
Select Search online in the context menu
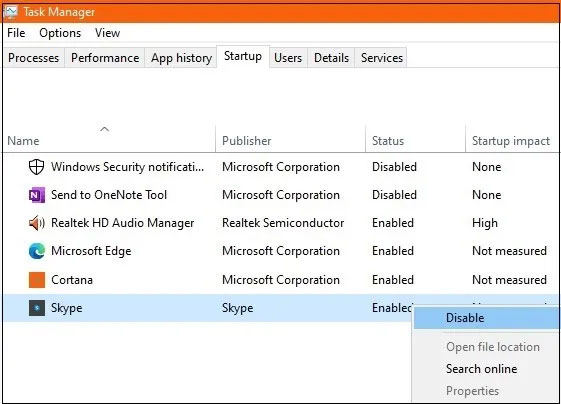[x=481, y=369]
